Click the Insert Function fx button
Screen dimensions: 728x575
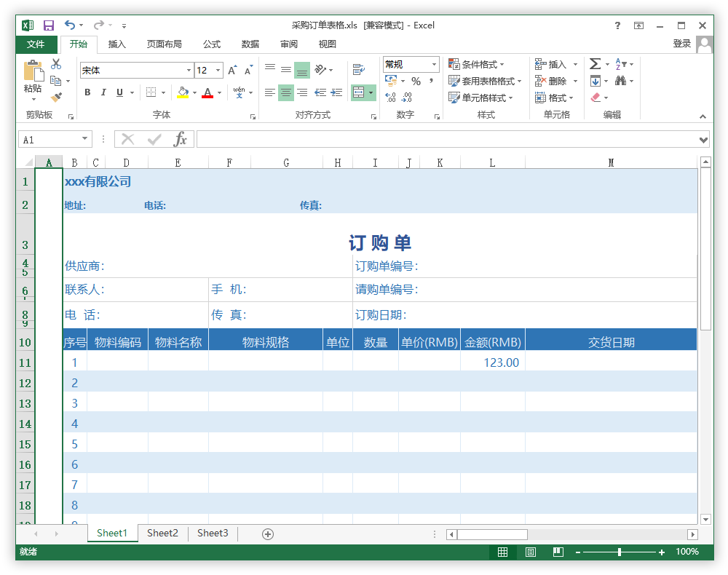coord(180,139)
